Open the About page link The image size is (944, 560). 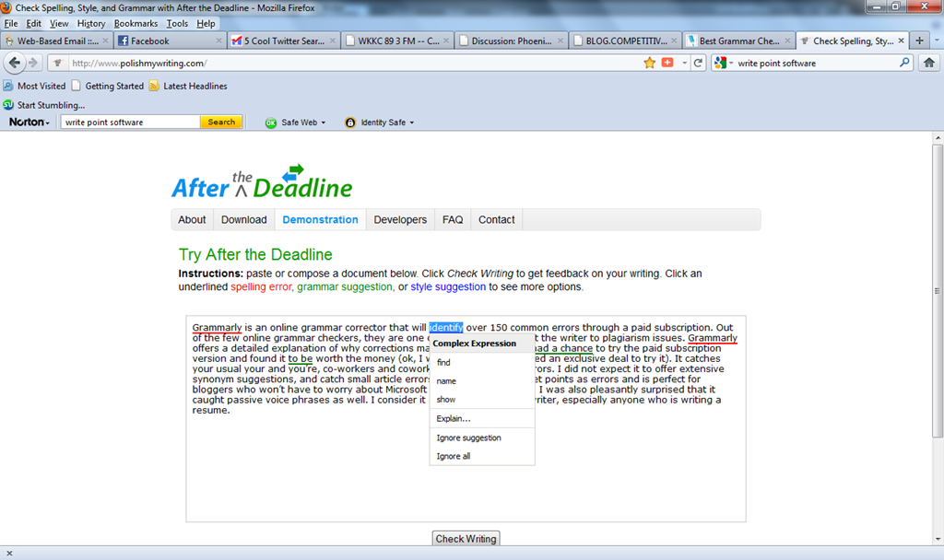(192, 219)
